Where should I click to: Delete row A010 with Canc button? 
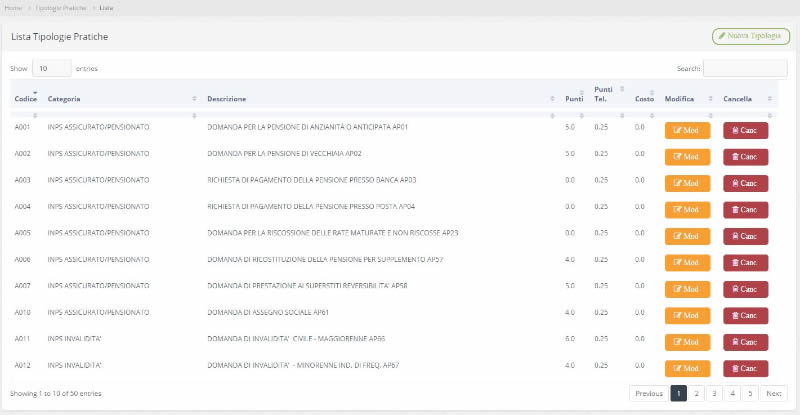(745, 315)
